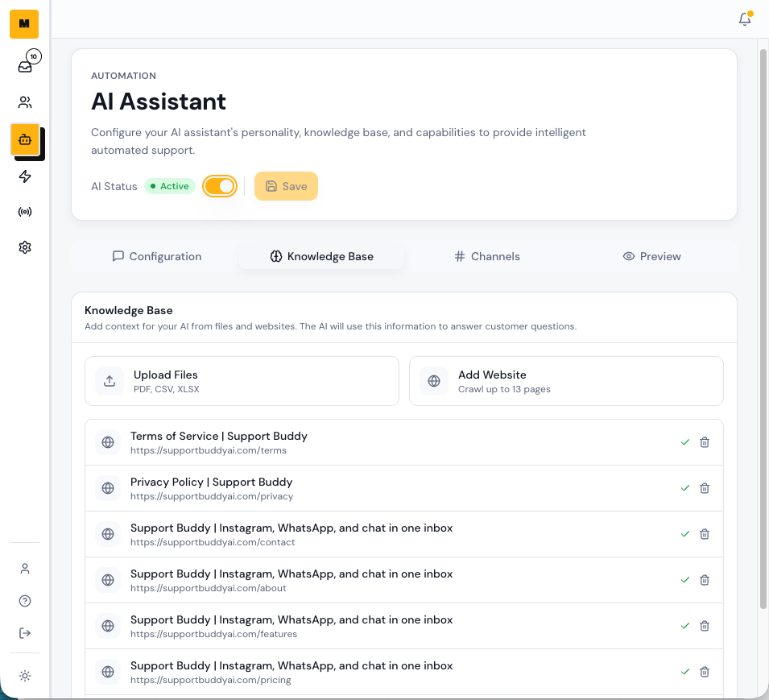
Task: Click the globe icon for the pricing page
Action: [x=108, y=672]
